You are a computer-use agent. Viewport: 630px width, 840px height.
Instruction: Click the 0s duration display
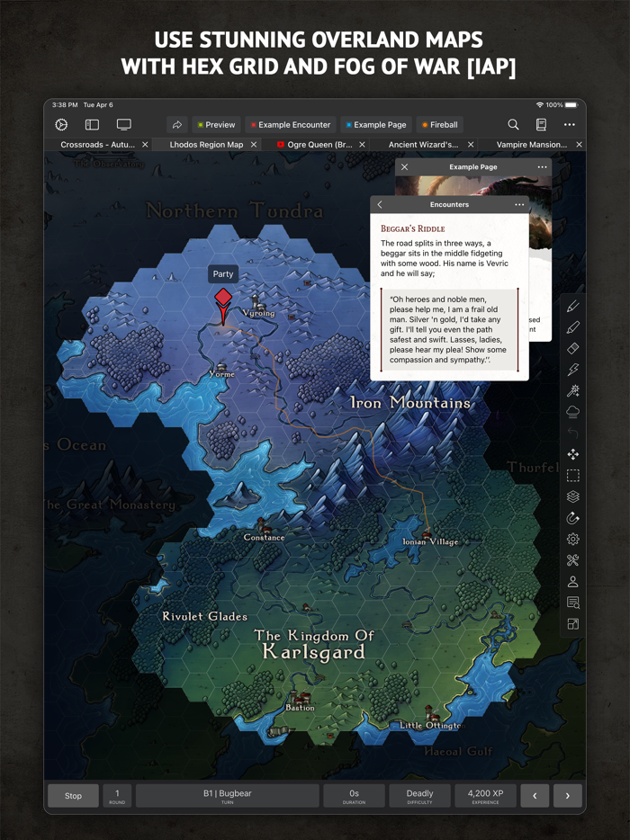pos(354,796)
